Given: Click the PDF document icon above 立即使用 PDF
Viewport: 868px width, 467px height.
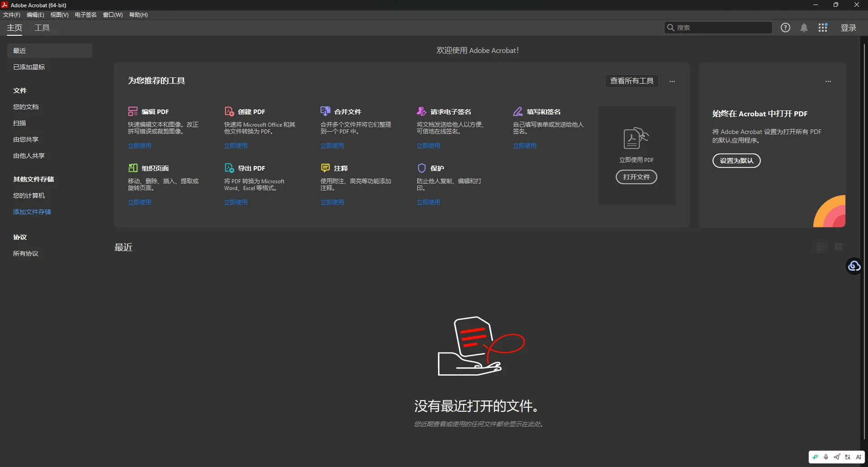Looking at the screenshot, I should pyautogui.click(x=636, y=138).
